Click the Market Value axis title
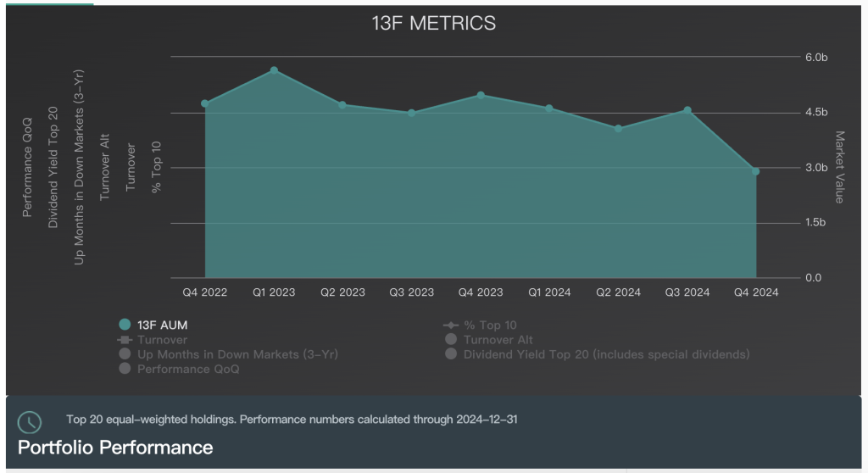Viewport: 868px width, 473px height. pos(839,167)
